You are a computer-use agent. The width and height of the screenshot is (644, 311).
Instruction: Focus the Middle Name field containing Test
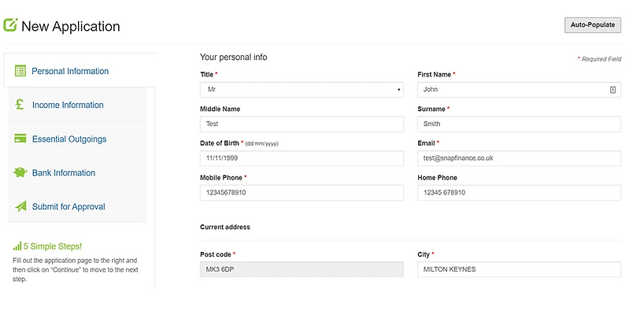click(x=302, y=124)
